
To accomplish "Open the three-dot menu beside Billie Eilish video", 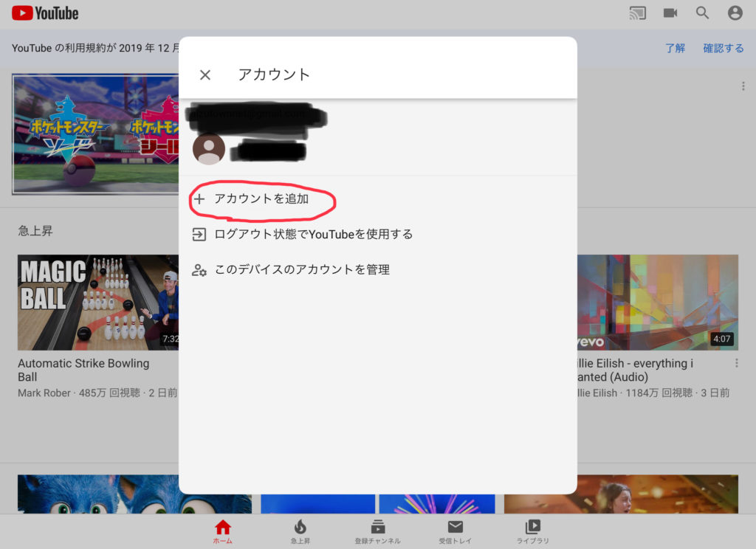I will coord(736,363).
